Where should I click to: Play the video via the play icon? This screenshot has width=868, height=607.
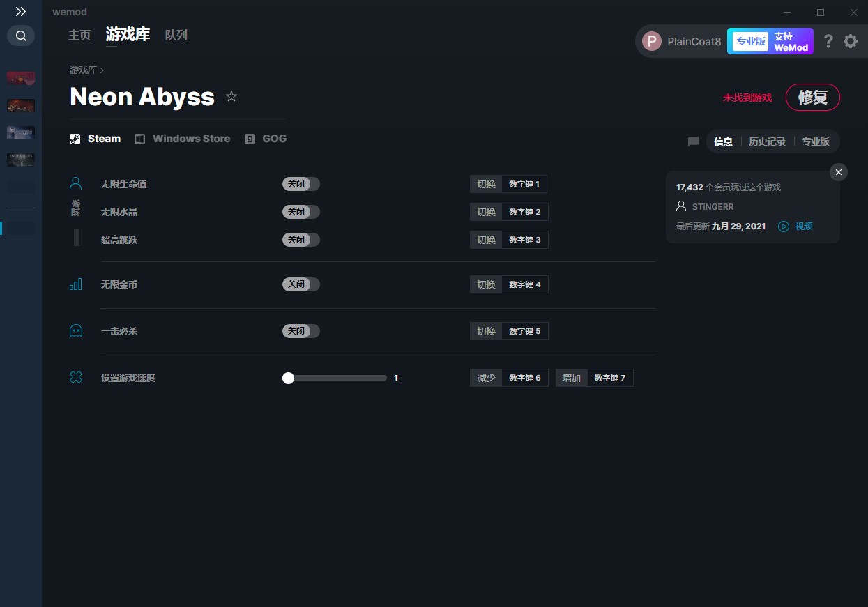pyautogui.click(x=784, y=226)
